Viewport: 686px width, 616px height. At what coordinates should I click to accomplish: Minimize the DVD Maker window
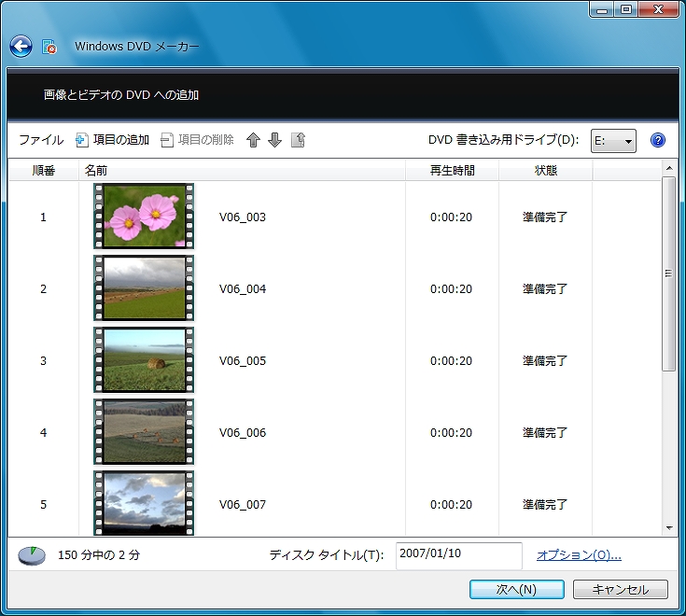coord(602,9)
